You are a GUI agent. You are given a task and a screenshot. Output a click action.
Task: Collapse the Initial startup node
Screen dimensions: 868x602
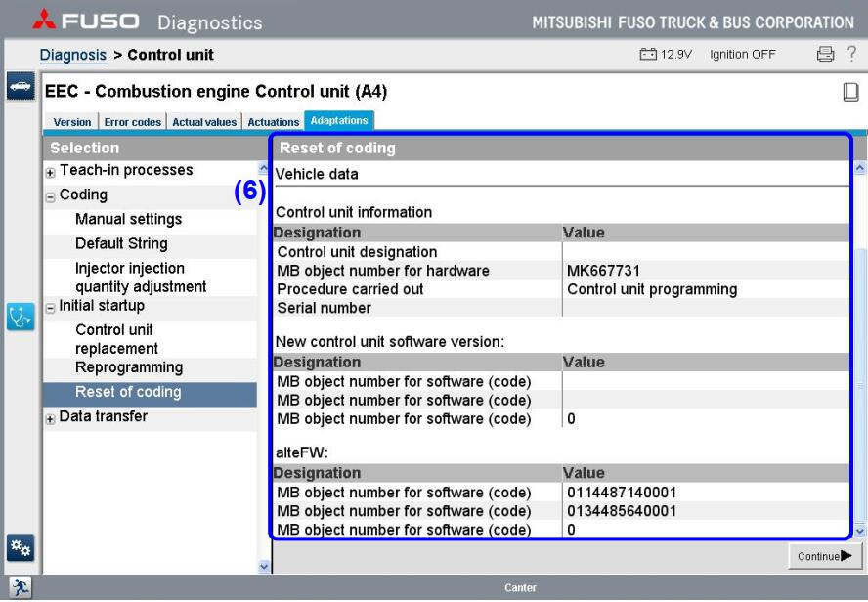coord(51,308)
